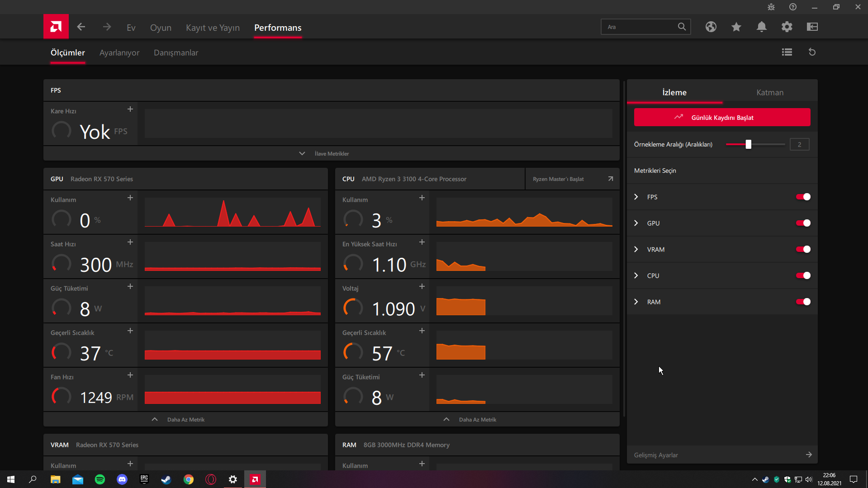868x488 pixels.
Task: Open settings gear icon in header
Action: [x=787, y=27]
